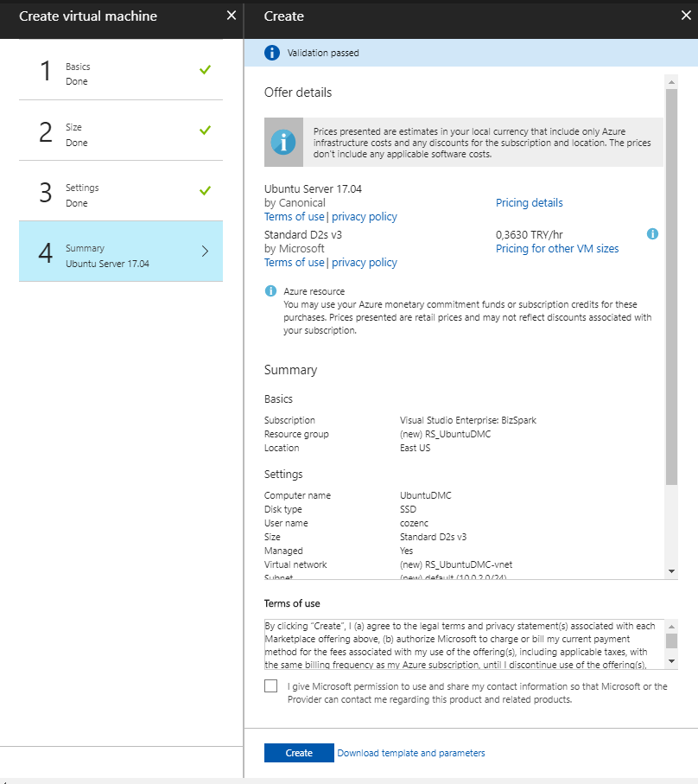Click the Offer details heading

(298, 92)
